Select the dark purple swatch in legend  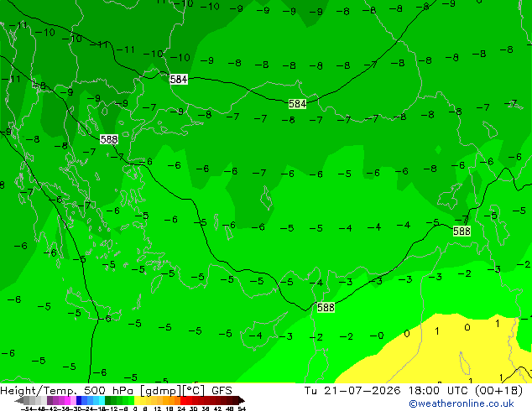point(50,400)
